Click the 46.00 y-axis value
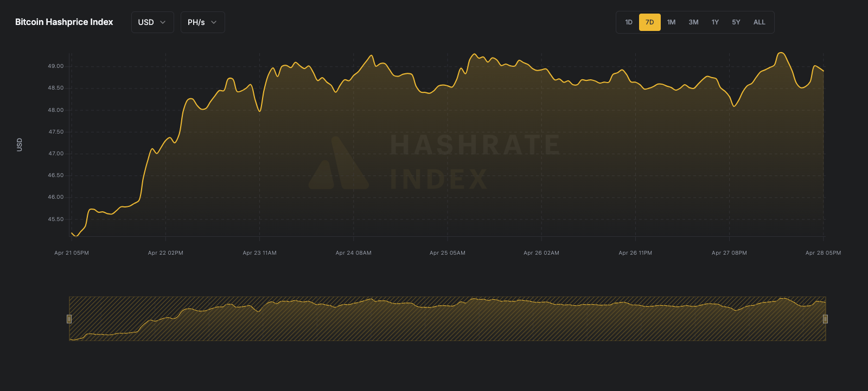The image size is (868, 391). (56, 197)
